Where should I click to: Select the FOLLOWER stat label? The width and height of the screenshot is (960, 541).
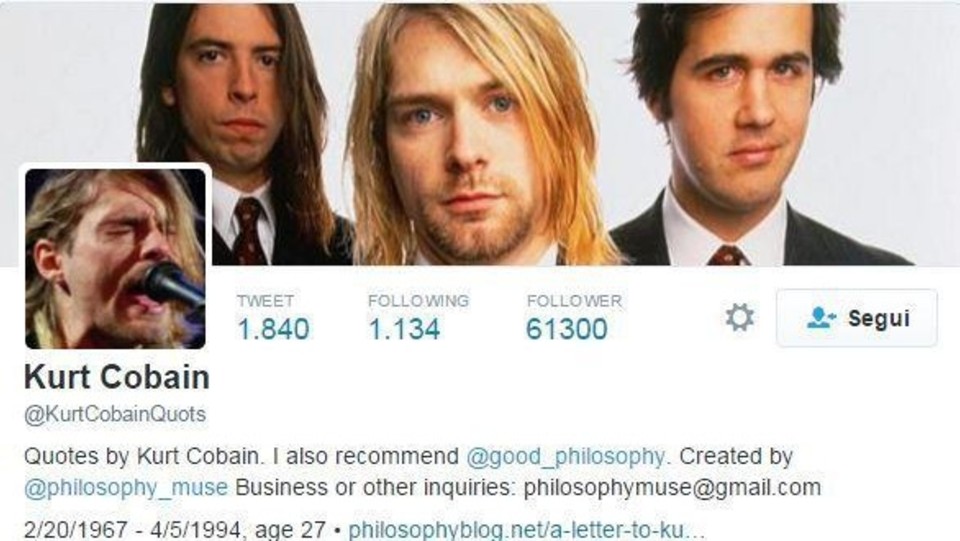574,301
